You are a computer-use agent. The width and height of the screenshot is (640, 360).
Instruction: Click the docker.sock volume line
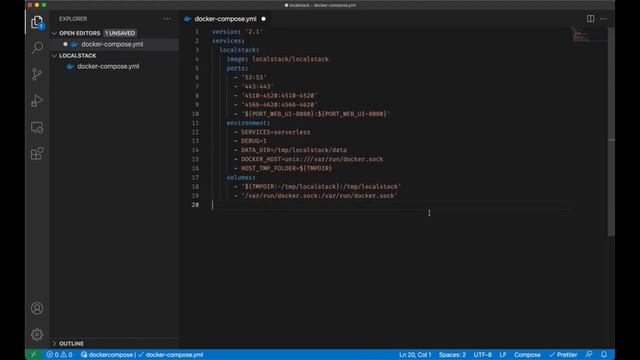(x=316, y=196)
